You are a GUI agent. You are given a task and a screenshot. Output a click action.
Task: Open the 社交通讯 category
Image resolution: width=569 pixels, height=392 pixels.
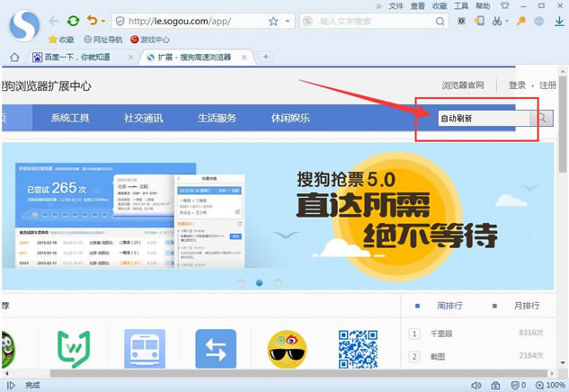[x=143, y=118]
